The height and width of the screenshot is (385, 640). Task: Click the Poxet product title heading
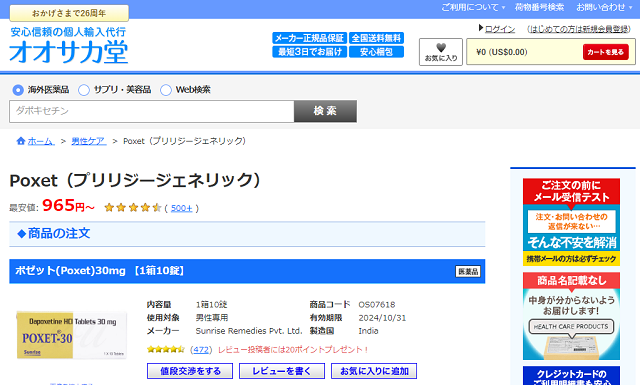[135, 180]
